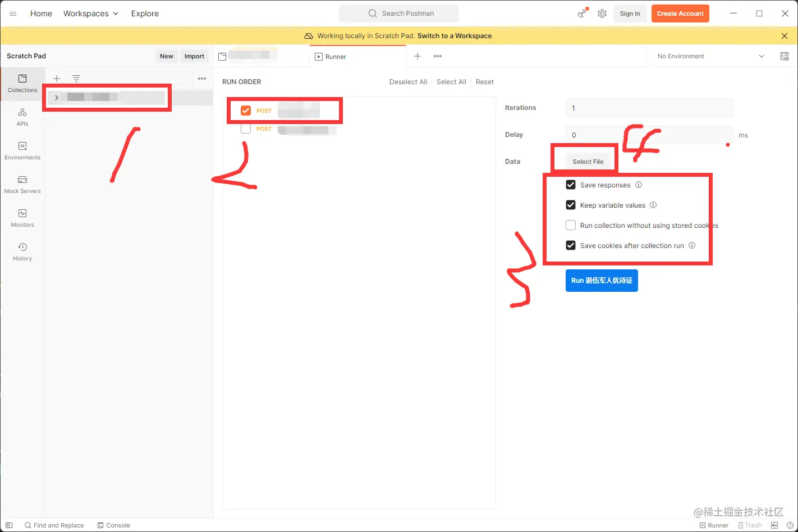Edit the Delay input field
This screenshot has height=532, width=798.
[650, 135]
